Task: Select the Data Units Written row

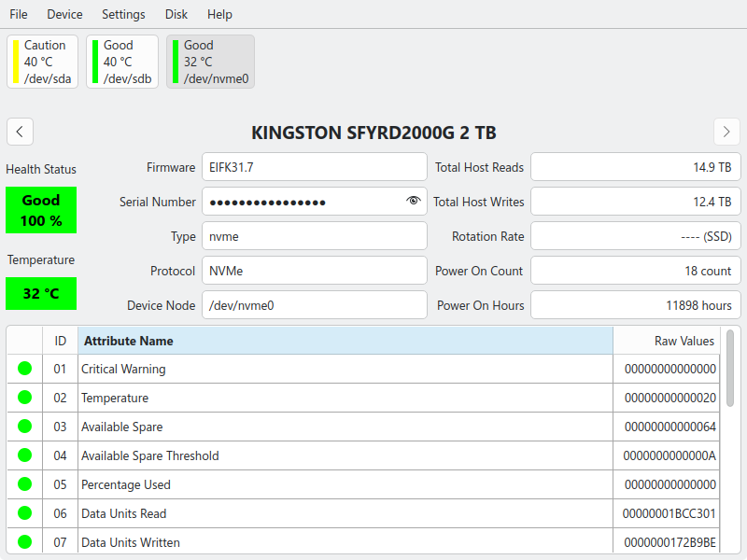Action: pyautogui.click(x=363, y=541)
